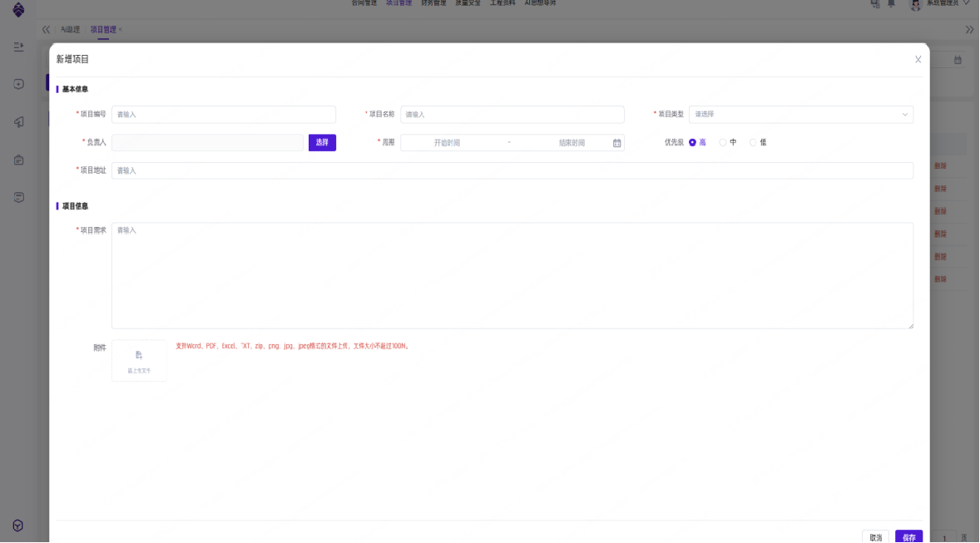Open the 项目类型 dropdown

[x=800, y=115]
